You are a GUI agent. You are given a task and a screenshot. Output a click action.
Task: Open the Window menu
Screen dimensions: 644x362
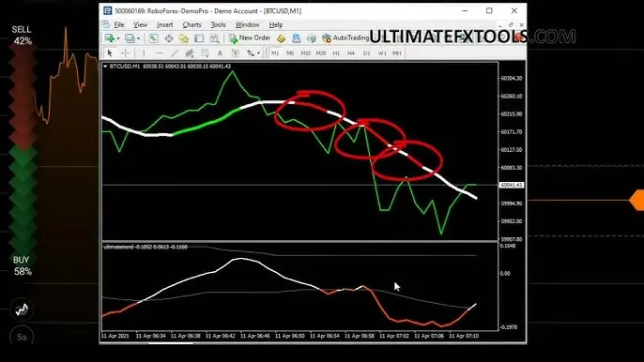[247, 24]
